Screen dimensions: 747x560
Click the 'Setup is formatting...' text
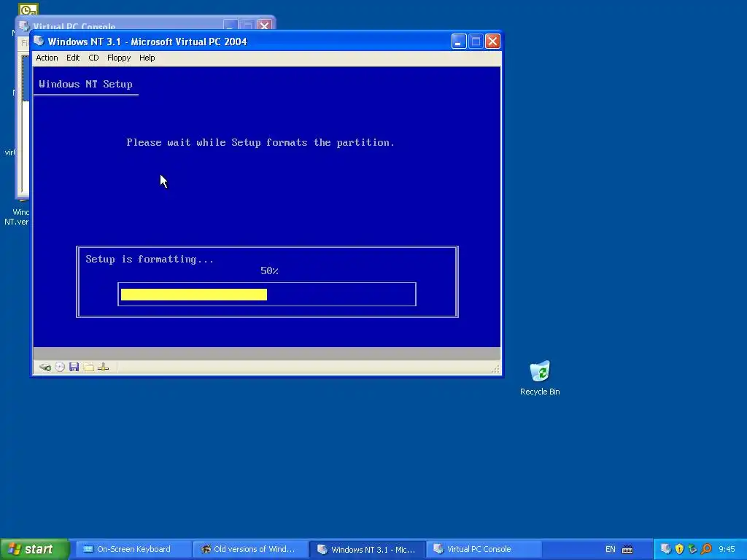tap(150, 259)
